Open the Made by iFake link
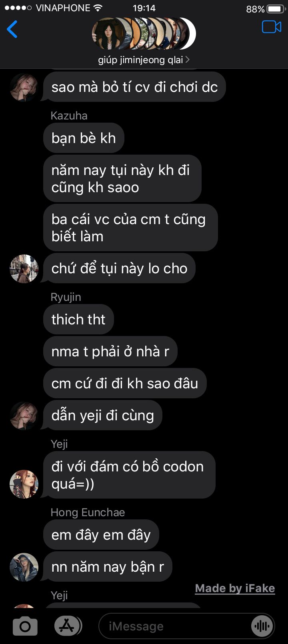Viewport: 288px width, 644px height. (235, 588)
